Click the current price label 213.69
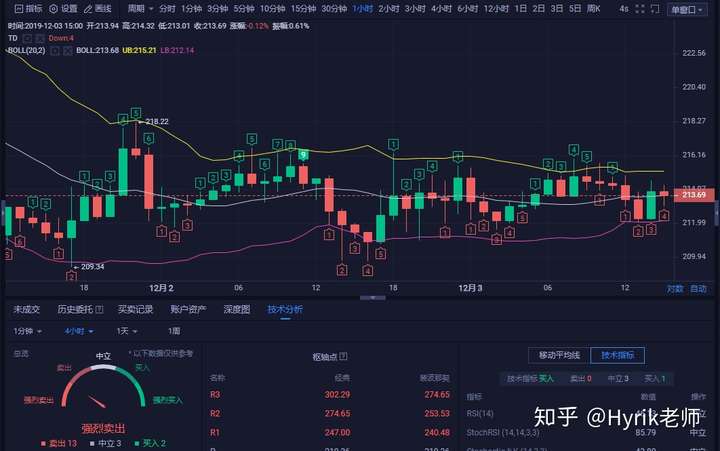720x451 pixels. (x=694, y=195)
